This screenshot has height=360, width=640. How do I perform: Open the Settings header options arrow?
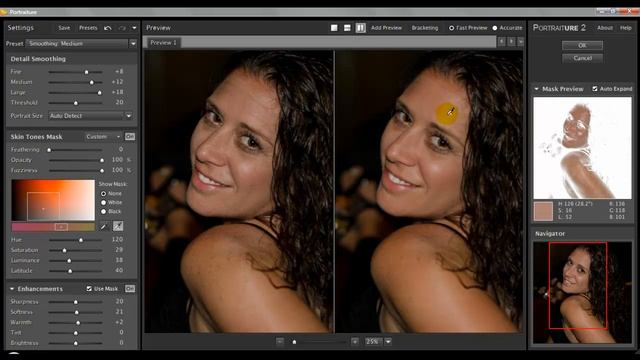[x=134, y=28]
